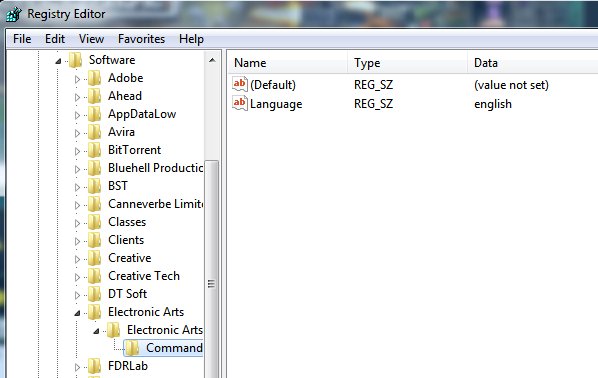Select the (Default) value name
The width and height of the screenshot is (598, 378).
273,85
